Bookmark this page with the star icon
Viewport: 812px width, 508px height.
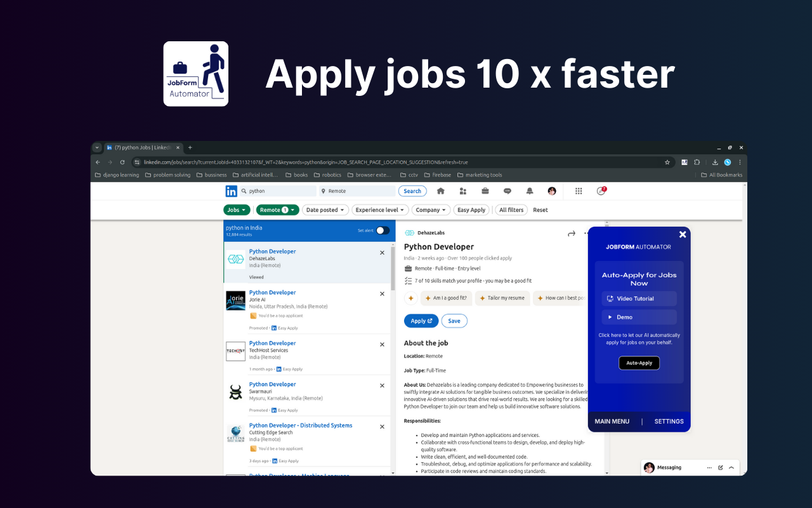click(x=667, y=163)
